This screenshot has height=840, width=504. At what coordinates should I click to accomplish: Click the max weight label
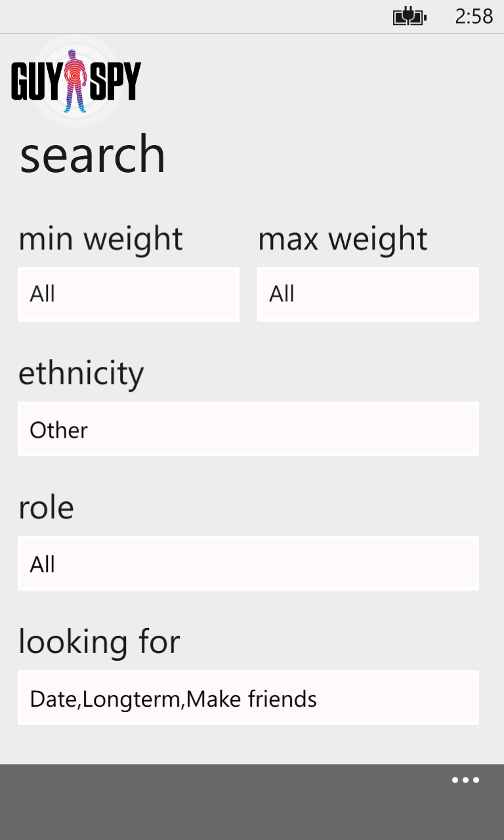[x=343, y=239]
